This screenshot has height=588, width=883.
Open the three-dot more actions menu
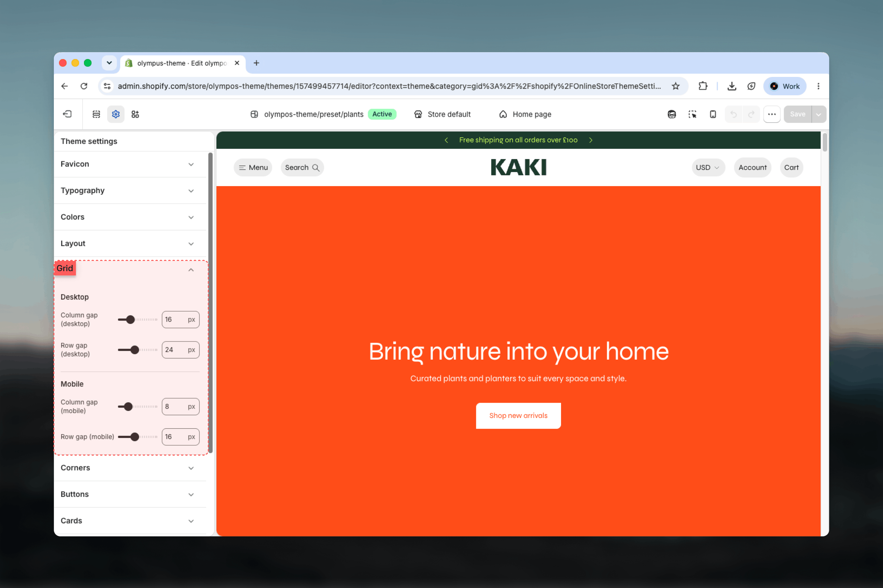[x=772, y=114]
